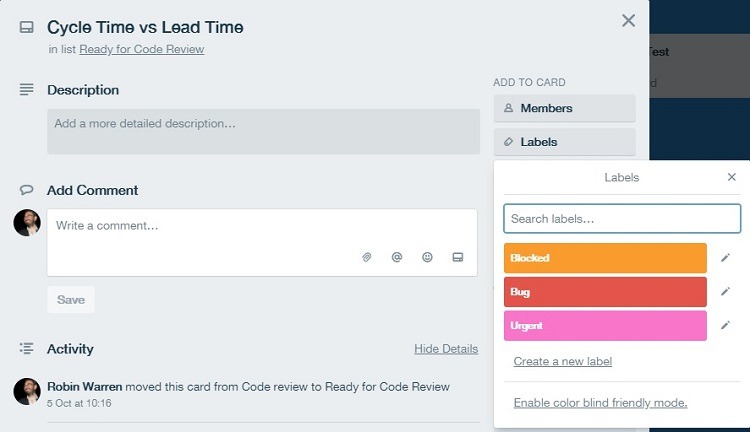Click the Description section icon
Viewport: 750px width, 432px height.
[x=26, y=89]
